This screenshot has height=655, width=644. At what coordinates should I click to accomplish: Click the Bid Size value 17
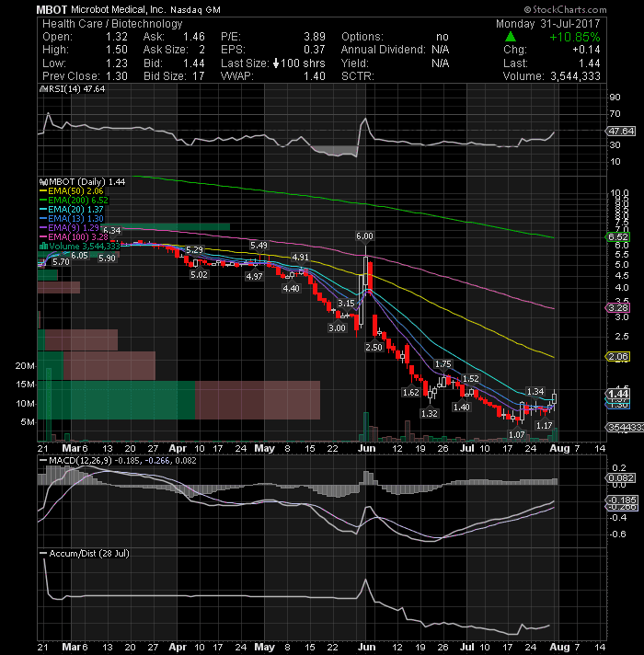coord(198,76)
